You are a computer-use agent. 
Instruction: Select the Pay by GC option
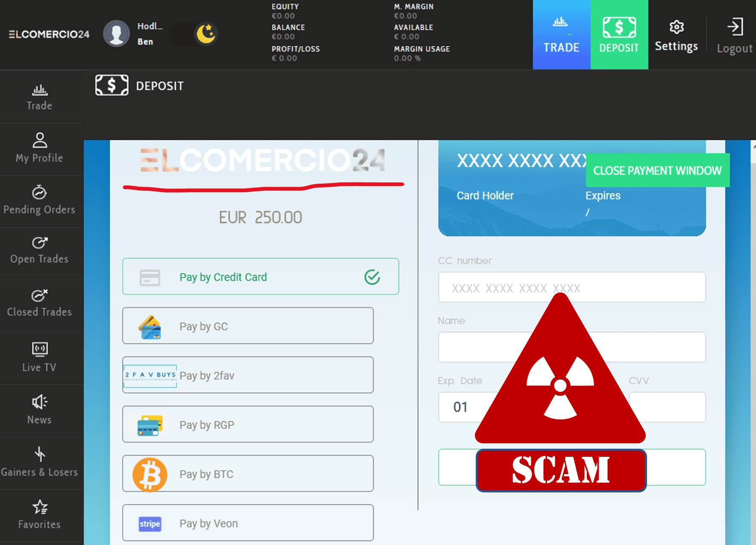point(248,326)
